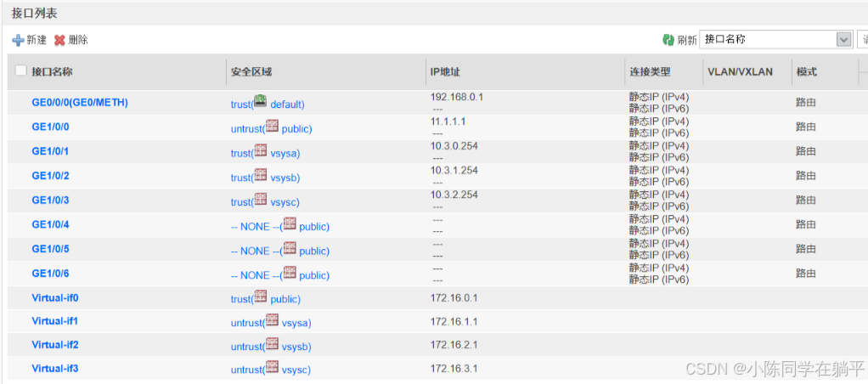Click the 路由 mode cell in GE1/0/3 row
The image size is (868, 384).
(806, 200)
